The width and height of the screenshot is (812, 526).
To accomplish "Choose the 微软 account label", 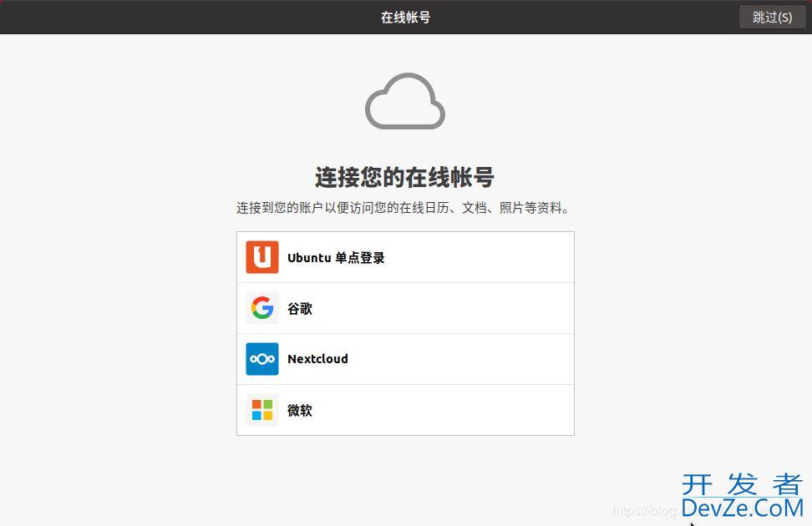I will 300,410.
